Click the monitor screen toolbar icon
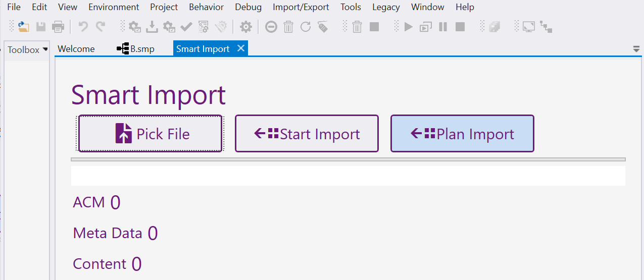Viewport: 644px width, 280px height. pos(529,27)
